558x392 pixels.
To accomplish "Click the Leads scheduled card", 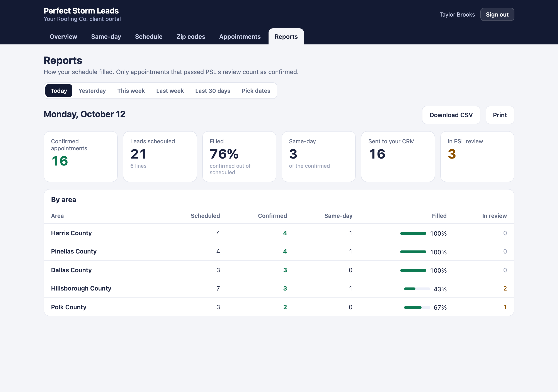I will tap(160, 157).
